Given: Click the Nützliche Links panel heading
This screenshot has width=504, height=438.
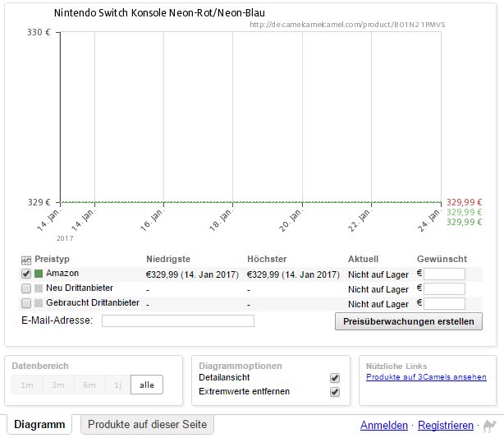Looking at the screenshot, I should [396, 367].
